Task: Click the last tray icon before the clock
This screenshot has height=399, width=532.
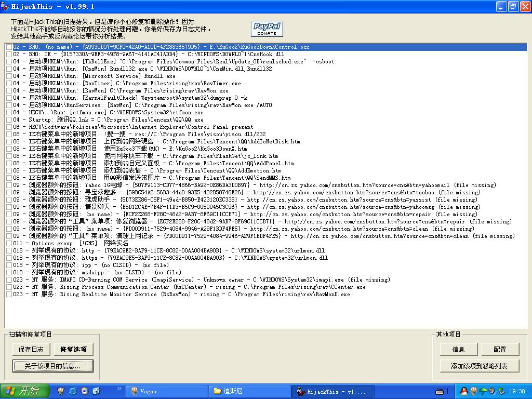Action: pyautogui.click(x=501, y=392)
